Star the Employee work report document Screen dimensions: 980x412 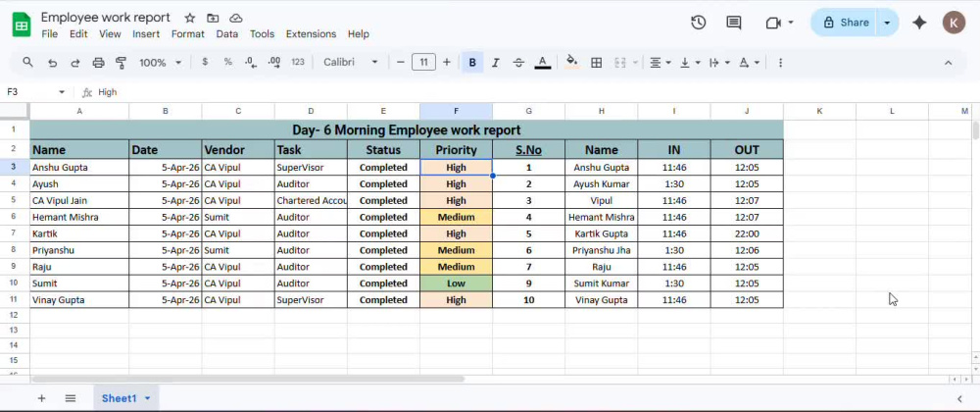tap(190, 18)
